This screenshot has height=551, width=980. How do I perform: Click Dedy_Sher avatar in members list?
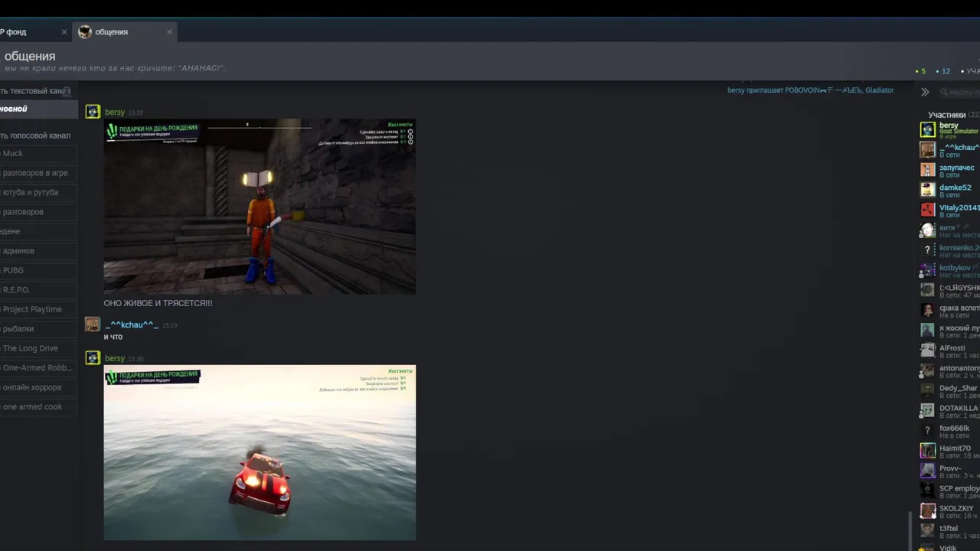click(x=927, y=390)
